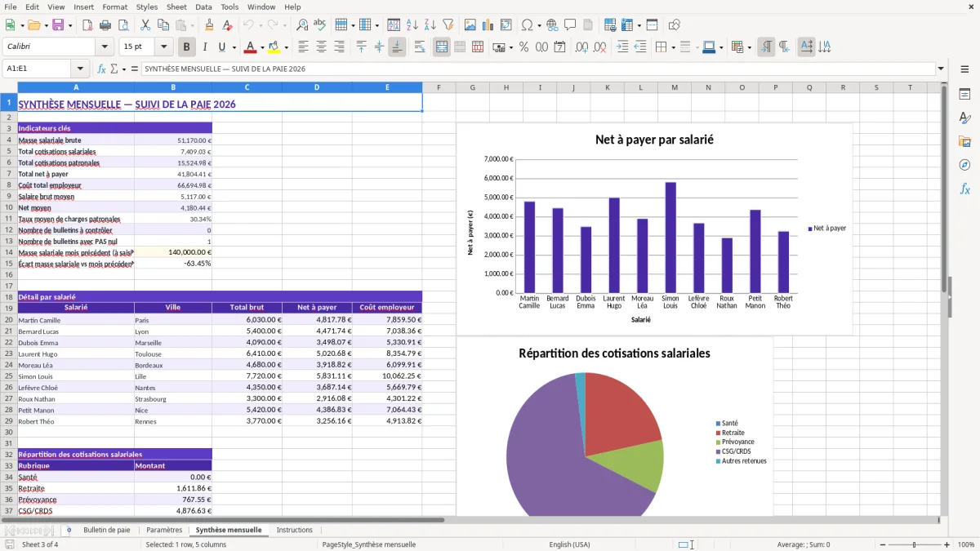Insert pivot table icon
The width and height of the screenshot is (980, 551).
[506, 25]
